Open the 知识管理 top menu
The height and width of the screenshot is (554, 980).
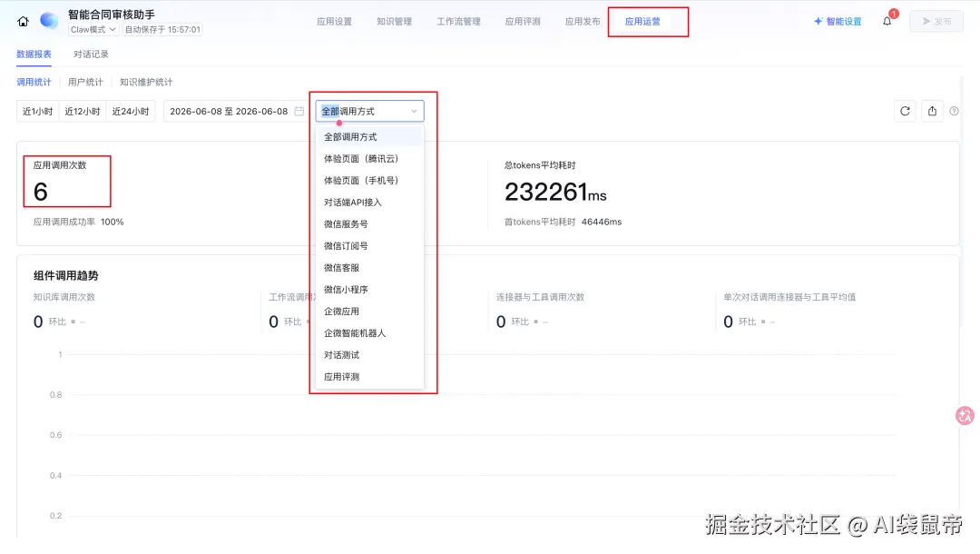(x=394, y=21)
